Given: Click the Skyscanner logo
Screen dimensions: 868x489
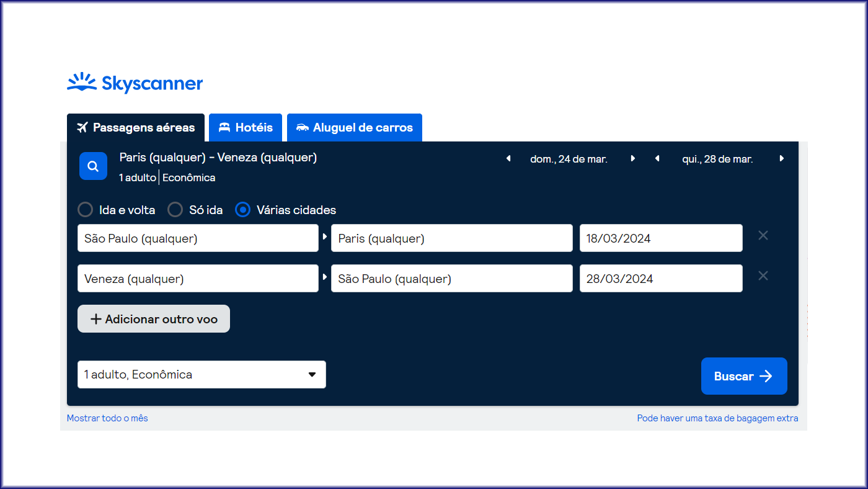Looking at the screenshot, I should [135, 83].
